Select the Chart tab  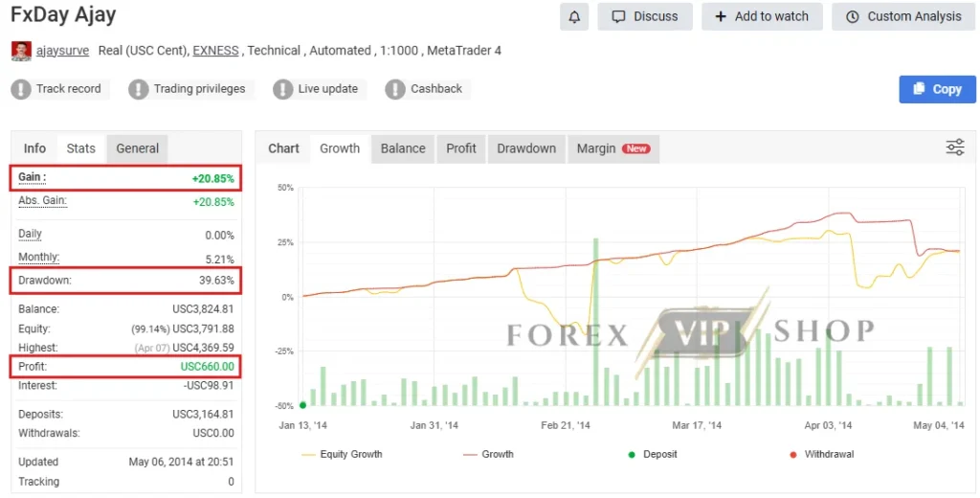click(283, 148)
